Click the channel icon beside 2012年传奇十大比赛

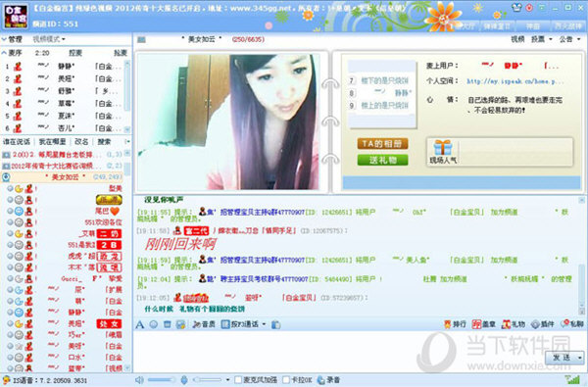coord(6,166)
